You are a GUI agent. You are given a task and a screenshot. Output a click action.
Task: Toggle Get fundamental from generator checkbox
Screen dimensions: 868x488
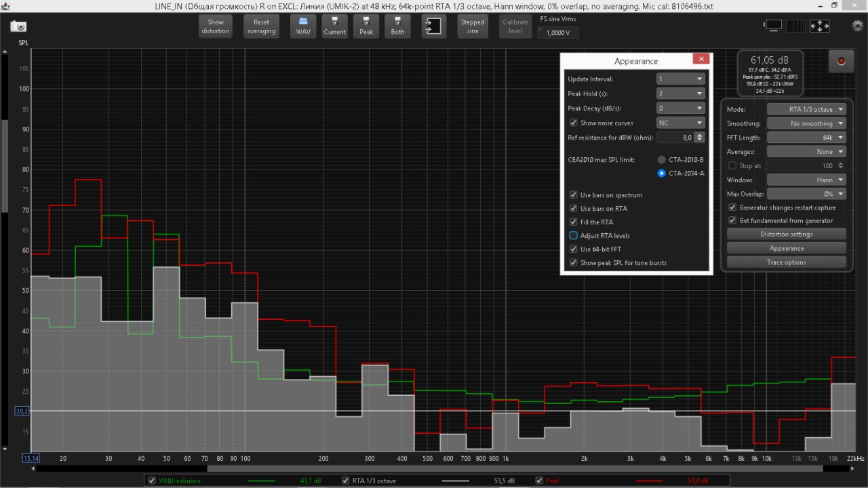tap(732, 220)
